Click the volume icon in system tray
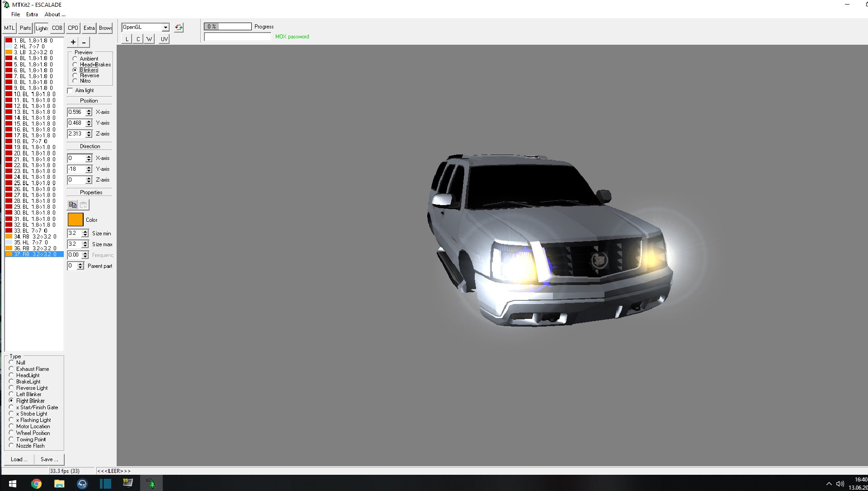The height and width of the screenshot is (491, 868). point(840,484)
